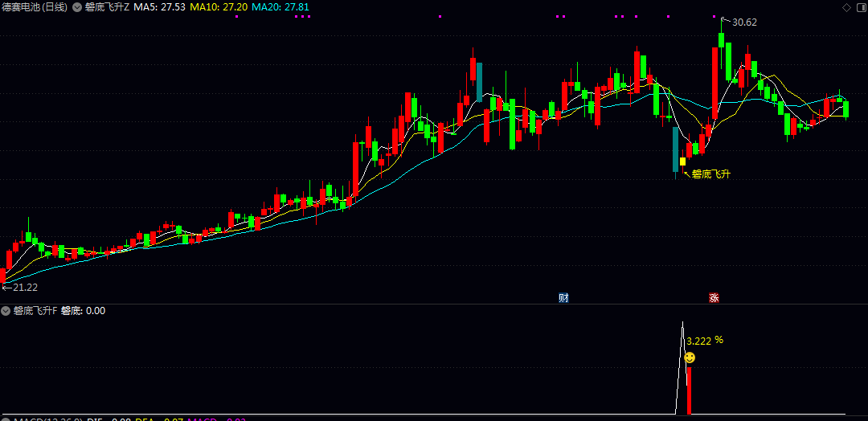Click the MA20: 27.81 label

(280, 7)
